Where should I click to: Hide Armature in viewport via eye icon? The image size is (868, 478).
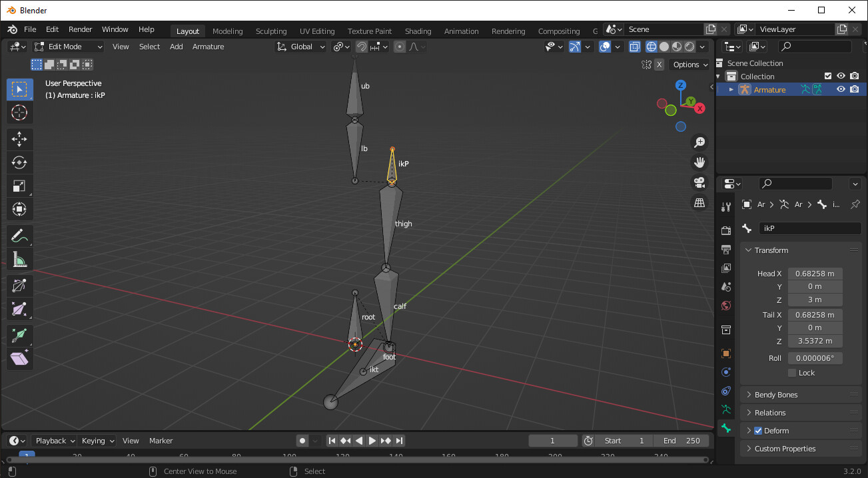[x=841, y=89]
